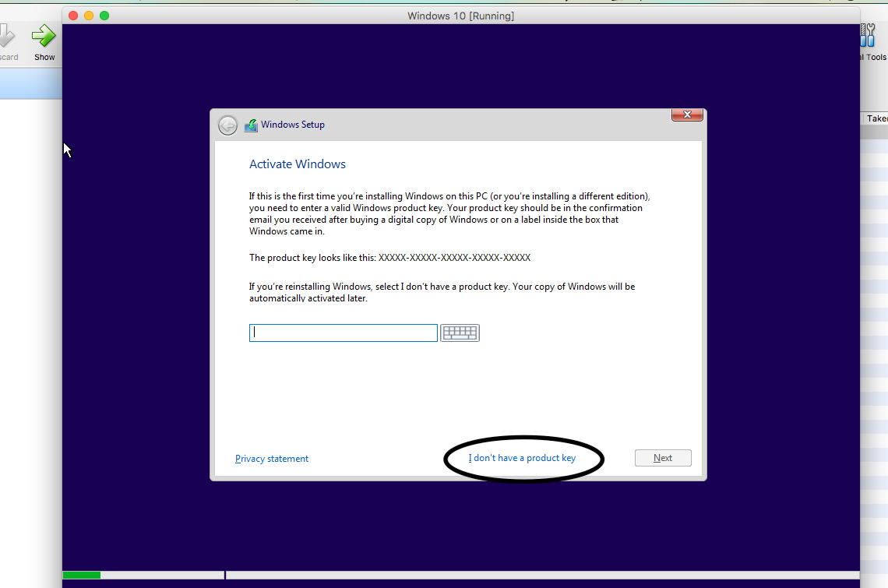This screenshot has width=888, height=588.
Task: Select the green Show arrow icon
Action: coord(44,34)
